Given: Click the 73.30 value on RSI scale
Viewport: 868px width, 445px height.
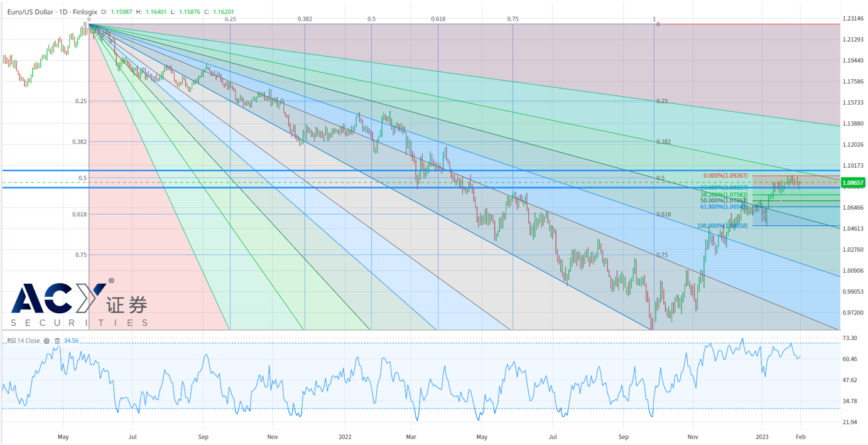Looking at the screenshot, I should [850, 338].
